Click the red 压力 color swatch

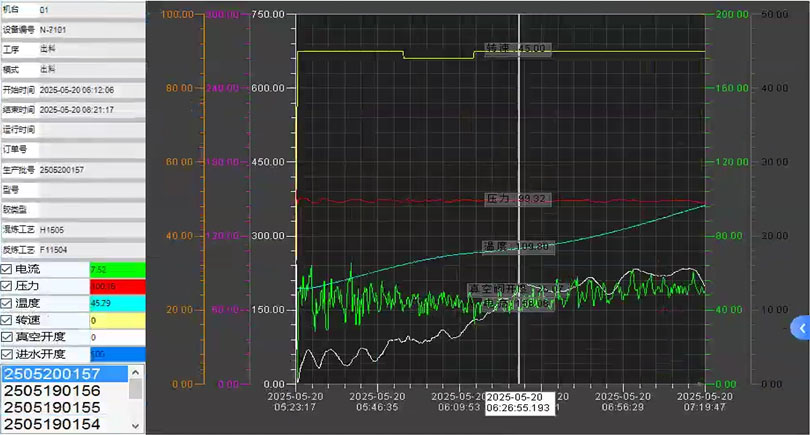(117, 286)
